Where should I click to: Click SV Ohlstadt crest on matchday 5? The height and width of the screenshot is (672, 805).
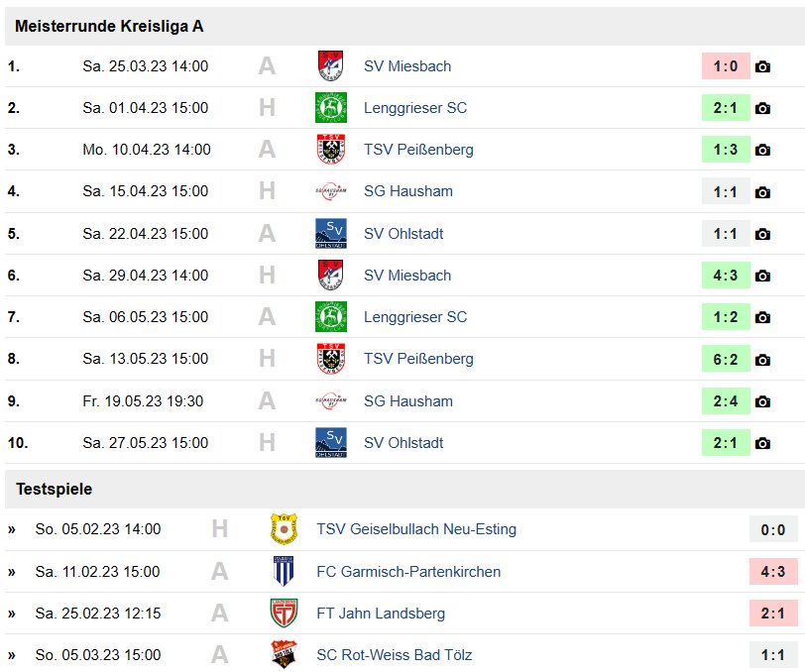331,234
